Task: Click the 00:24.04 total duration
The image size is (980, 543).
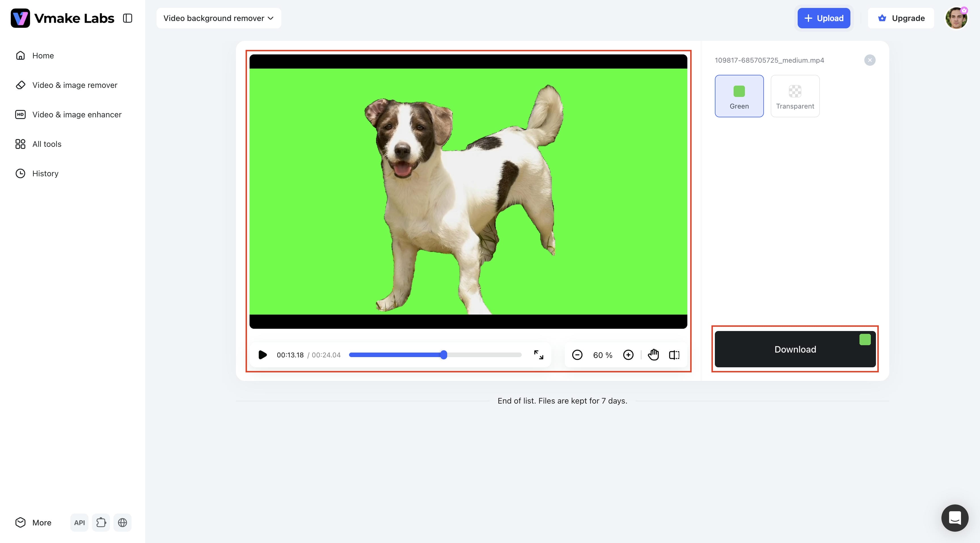Action: (326, 355)
